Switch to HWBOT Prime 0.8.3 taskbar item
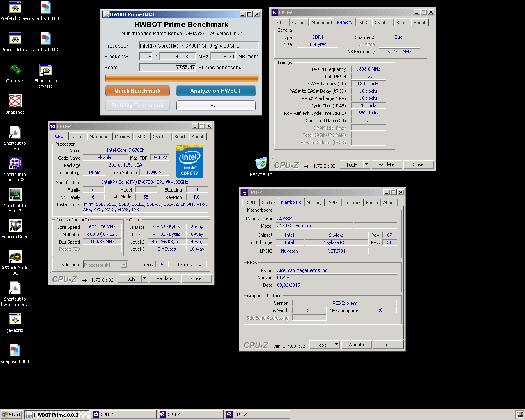The image size is (525, 420). tap(57, 415)
